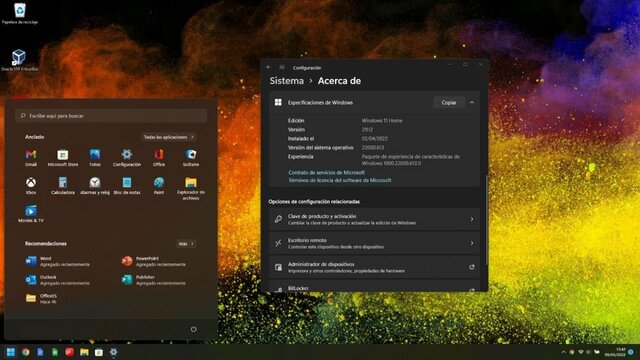Click the Instalado el date 02/04/2022
Screen dimensions: 640x360
374,138
